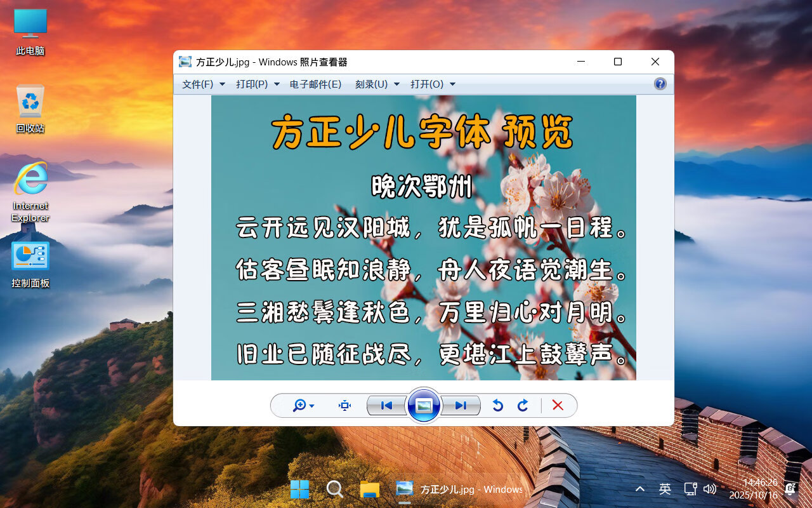Image resolution: width=812 pixels, height=508 pixels.
Task: Expand the 打印(P) dropdown menu
Action: point(258,84)
